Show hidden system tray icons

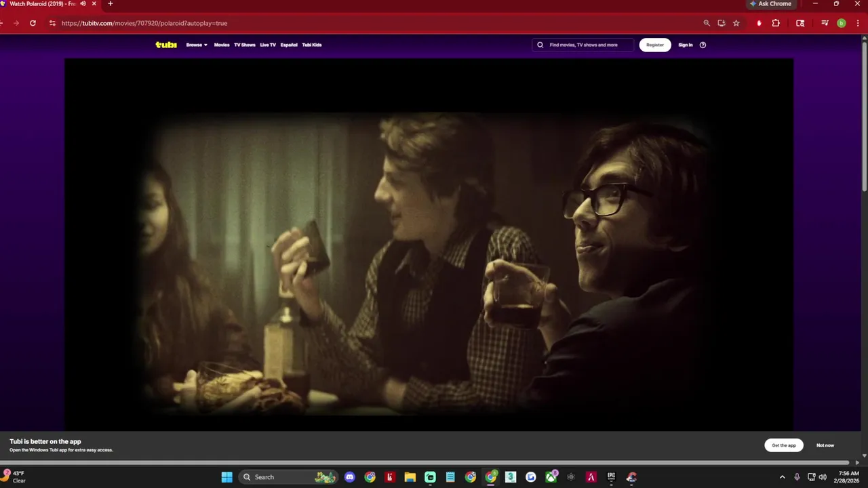point(782,477)
